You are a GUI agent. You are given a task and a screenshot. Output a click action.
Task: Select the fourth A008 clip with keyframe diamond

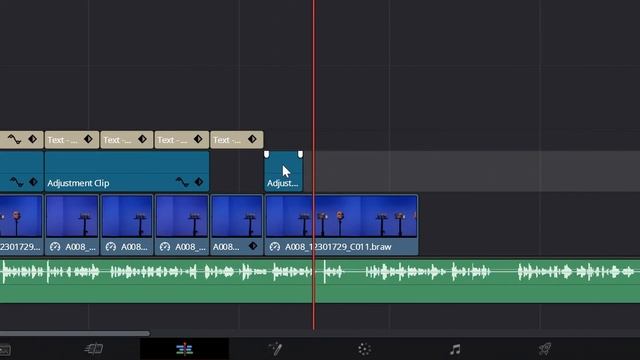point(237,225)
